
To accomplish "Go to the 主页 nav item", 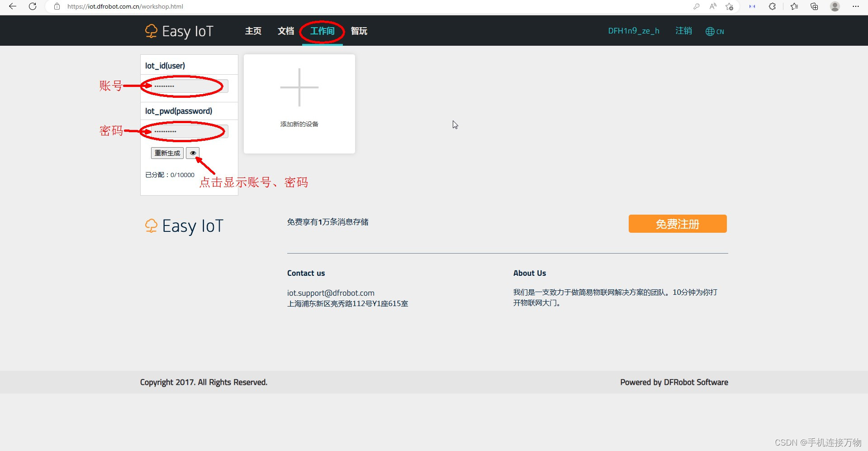I will pos(253,31).
